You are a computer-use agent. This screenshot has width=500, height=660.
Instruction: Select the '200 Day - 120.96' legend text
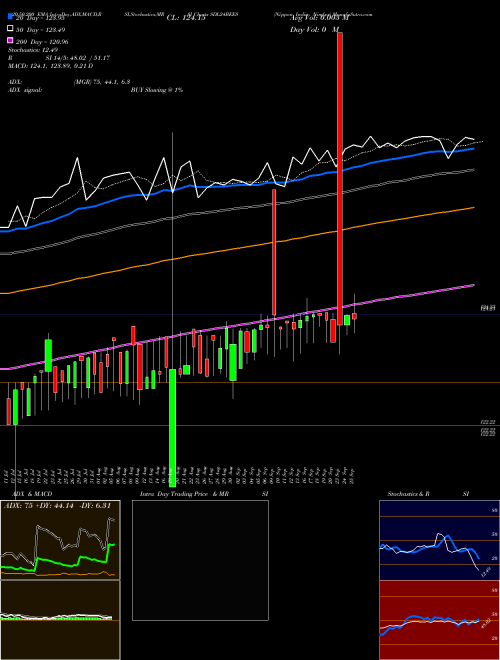42,42
